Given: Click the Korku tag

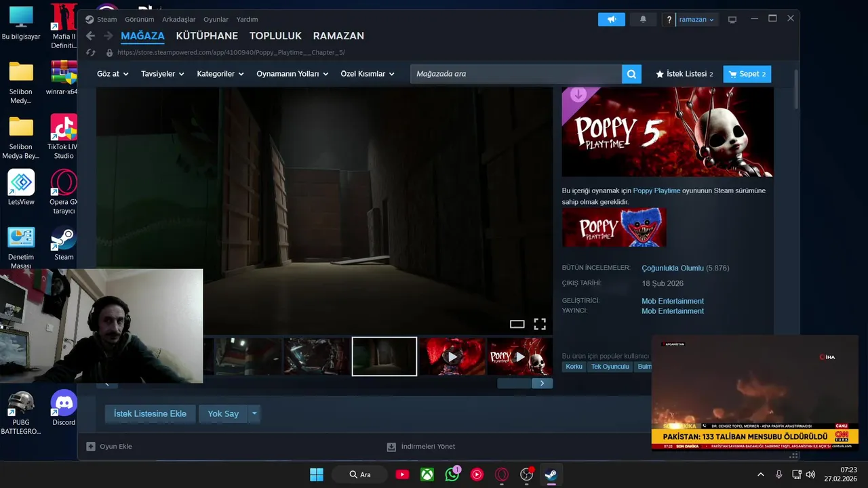Looking at the screenshot, I should pos(574,367).
